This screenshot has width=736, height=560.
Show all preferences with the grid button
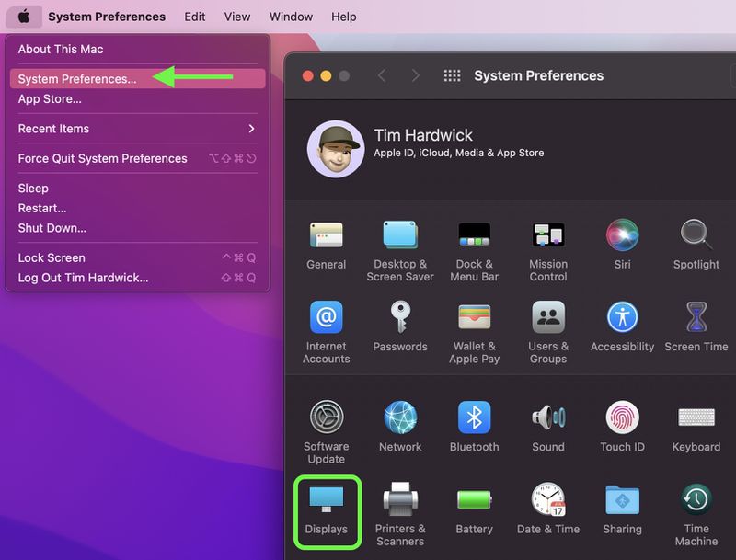click(x=452, y=76)
